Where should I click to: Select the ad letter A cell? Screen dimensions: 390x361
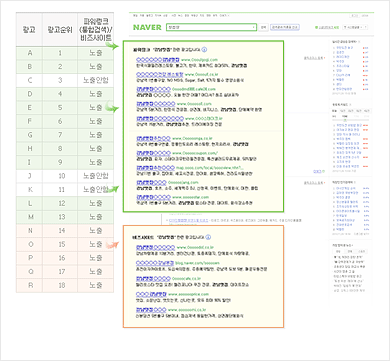click(x=30, y=53)
